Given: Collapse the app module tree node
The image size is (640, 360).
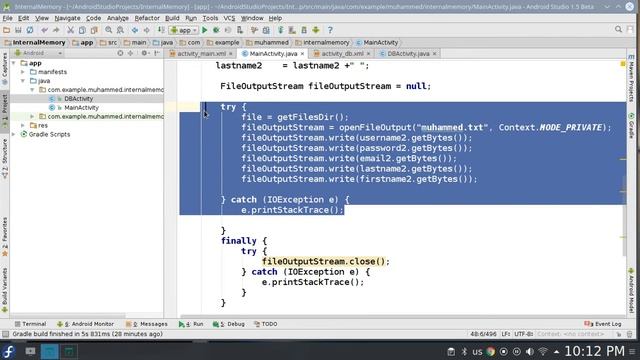Looking at the screenshot, I should [14, 63].
